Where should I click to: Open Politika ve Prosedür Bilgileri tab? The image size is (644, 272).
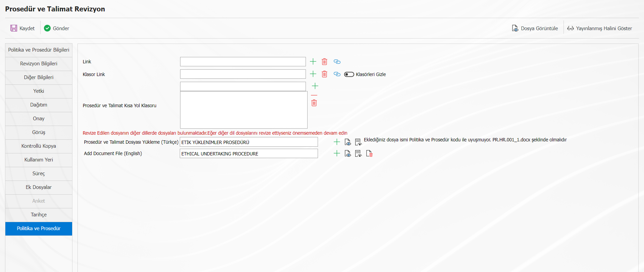(x=39, y=50)
